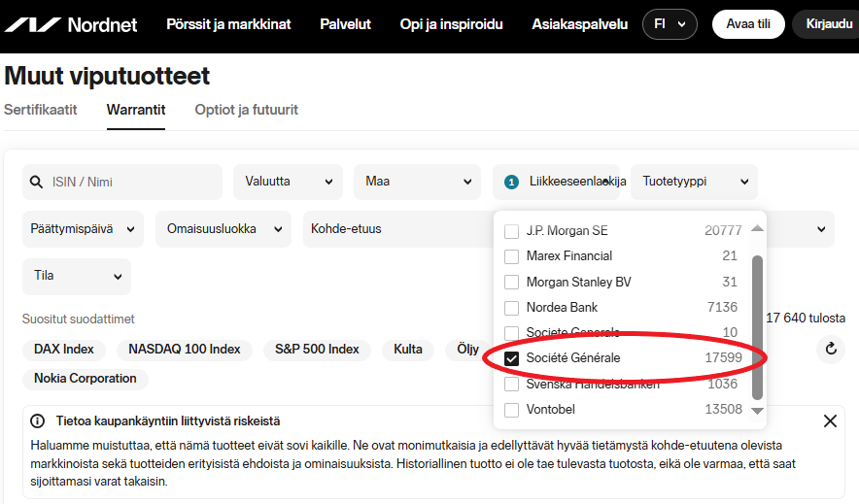Click the refresh results icon
This screenshot has width=859, height=504.
831,349
